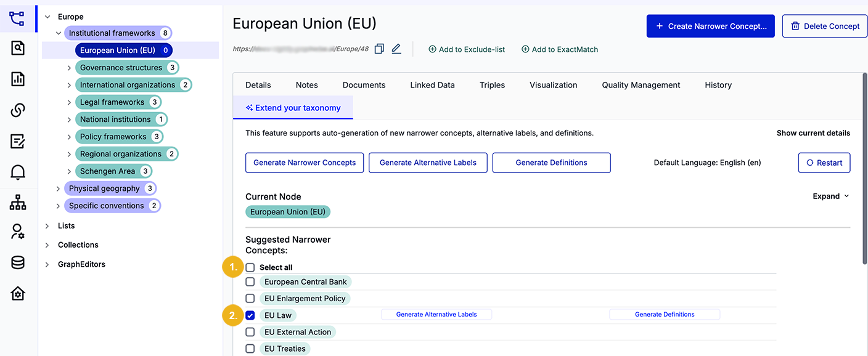Click Expand dropdown beside Current Node
This screenshot has height=356, width=868.
pyautogui.click(x=831, y=196)
